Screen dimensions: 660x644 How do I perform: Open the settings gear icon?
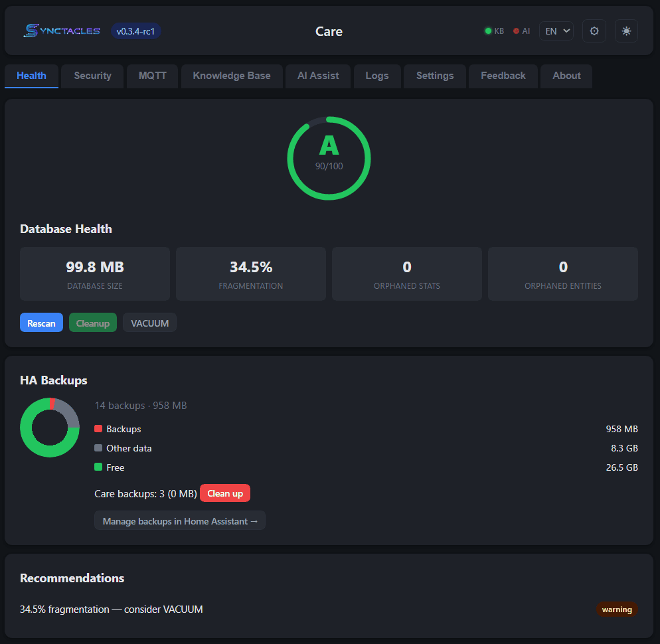pyautogui.click(x=594, y=31)
